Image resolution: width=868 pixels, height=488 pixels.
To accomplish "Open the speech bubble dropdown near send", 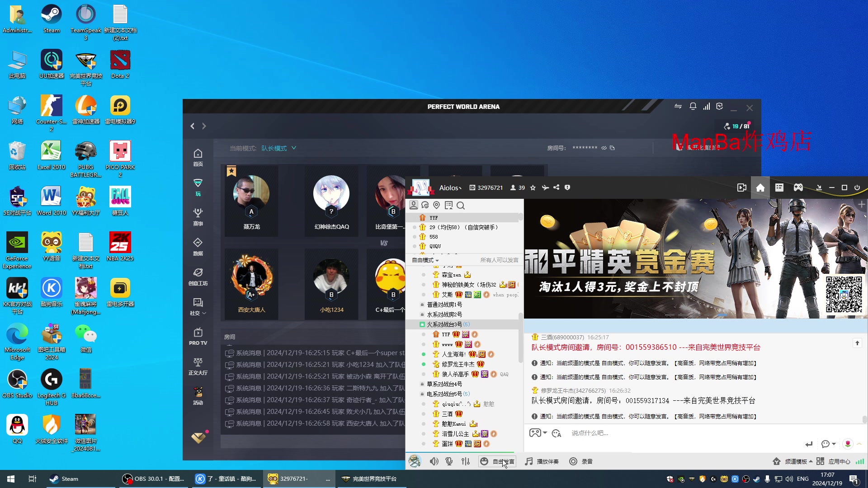I will coord(828,444).
